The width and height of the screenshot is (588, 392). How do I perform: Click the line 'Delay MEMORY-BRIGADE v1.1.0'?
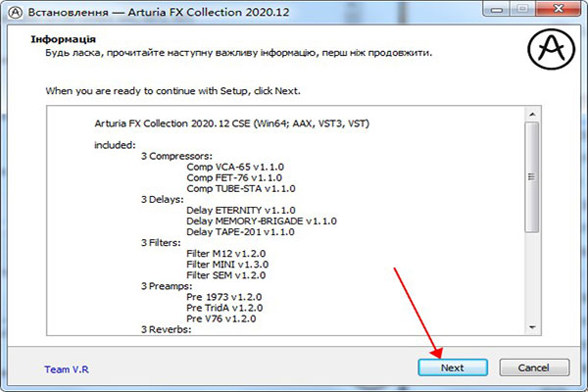262,221
